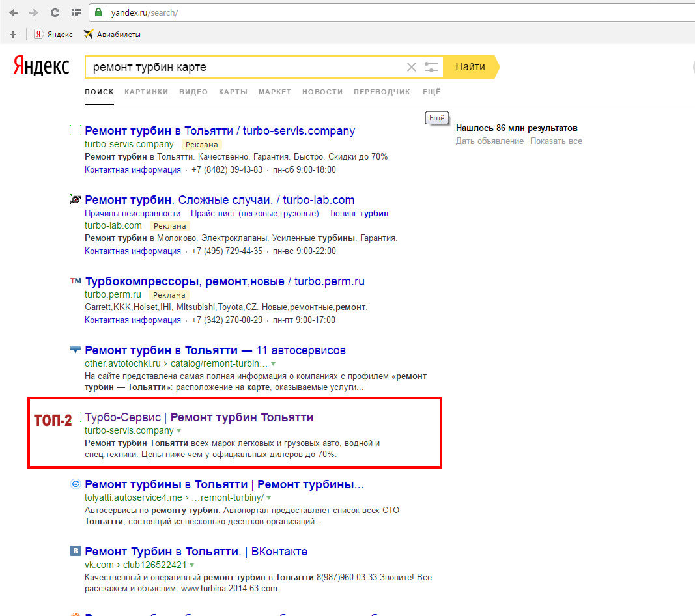Image resolution: width=695 pixels, height=616 pixels.
Task: Expand arrow next to tolyatti.autoservice4.me URL
Action: coord(268,498)
